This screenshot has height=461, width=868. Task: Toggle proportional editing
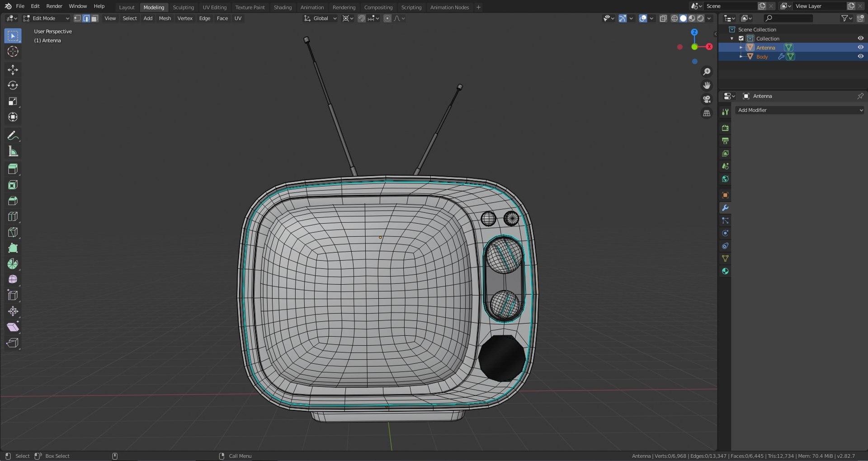tap(387, 19)
